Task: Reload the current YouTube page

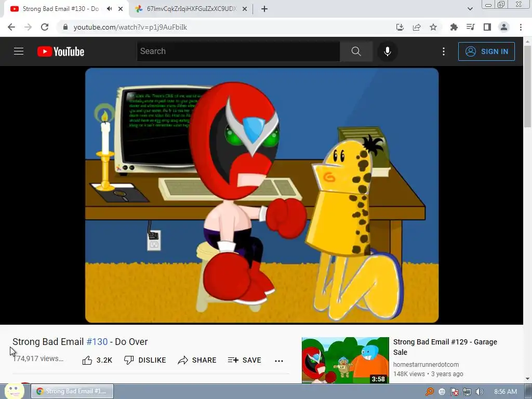Action: click(x=45, y=27)
